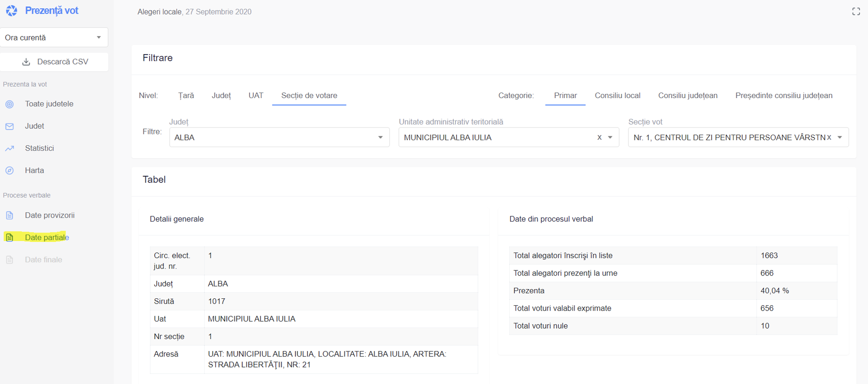Open Toate judetele via its target icon
Image resolution: width=868 pixels, height=384 pixels.
point(10,104)
